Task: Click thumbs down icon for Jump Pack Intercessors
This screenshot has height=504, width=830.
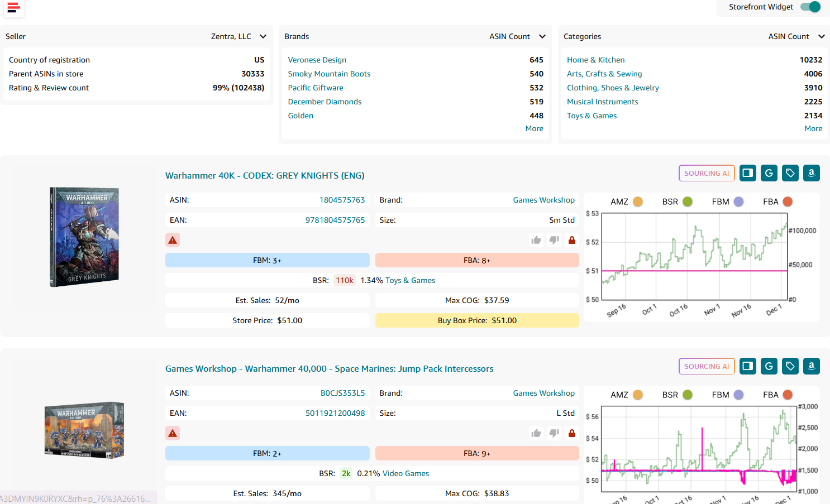Action: coord(554,433)
